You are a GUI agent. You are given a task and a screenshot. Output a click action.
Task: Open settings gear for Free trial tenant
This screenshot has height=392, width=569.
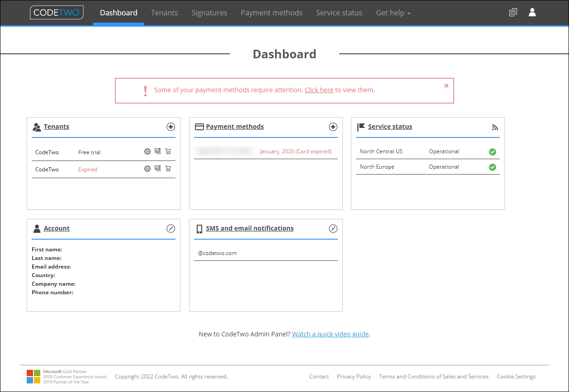click(x=147, y=152)
